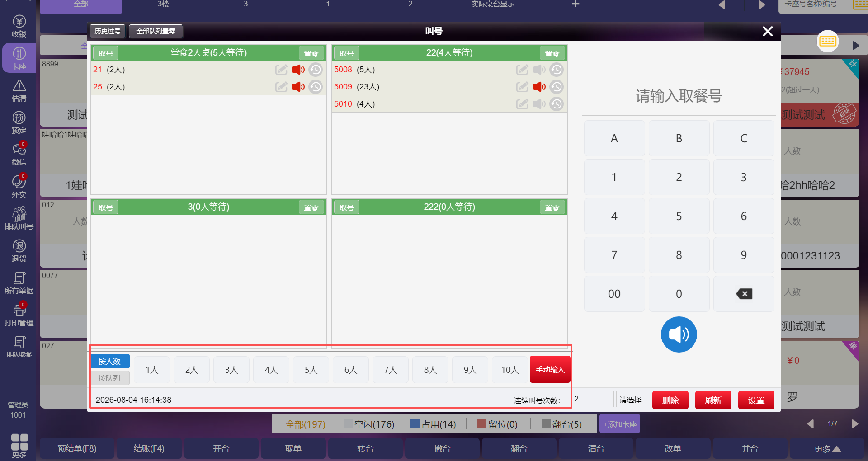This screenshot has width=868, height=461.
Task: Open the red 设置 button
Action: (x=756, y=400)
